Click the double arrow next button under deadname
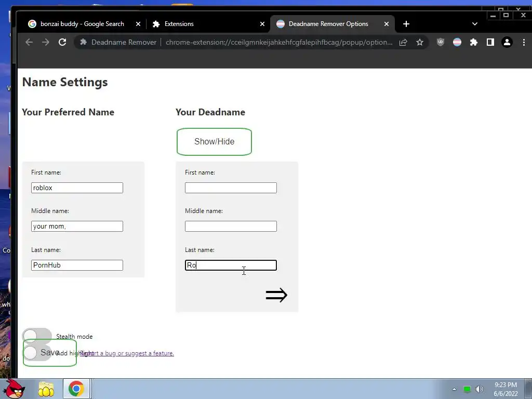This screenshot has width=532, height=399. 276,295
